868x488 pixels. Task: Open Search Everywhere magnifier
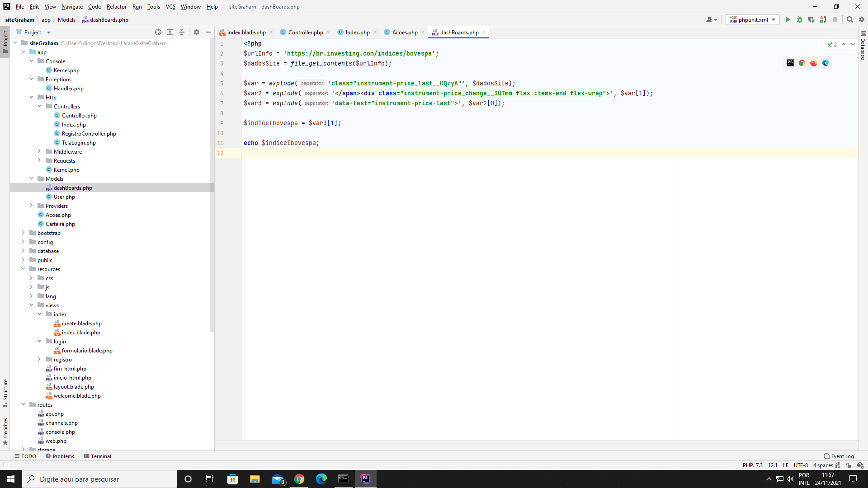(x=850, y=19)
